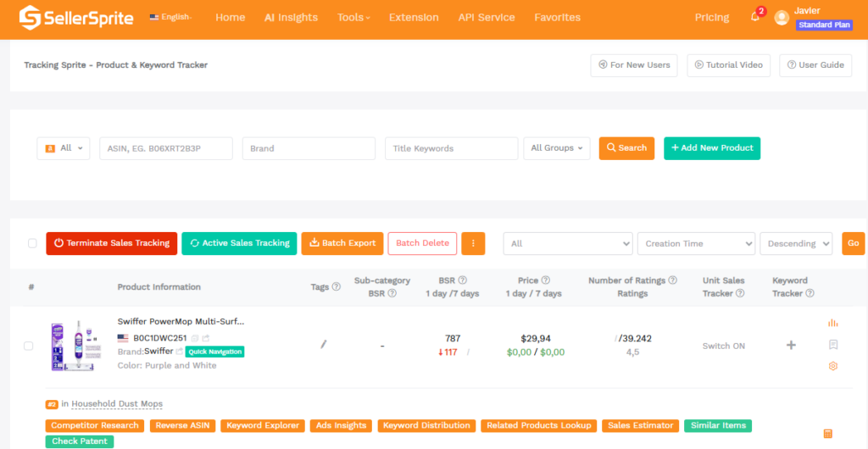The image size is (868, 449).
Task: Click the Go button
Action: pyautogui.click(x=853, y=243)
